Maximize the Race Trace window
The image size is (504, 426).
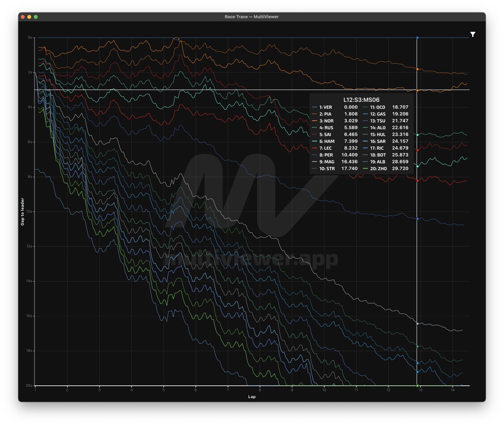[36, 17]
